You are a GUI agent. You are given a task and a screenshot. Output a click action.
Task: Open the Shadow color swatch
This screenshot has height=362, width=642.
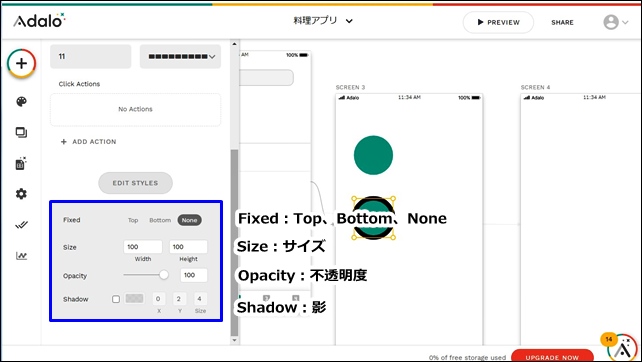(134, 299)
